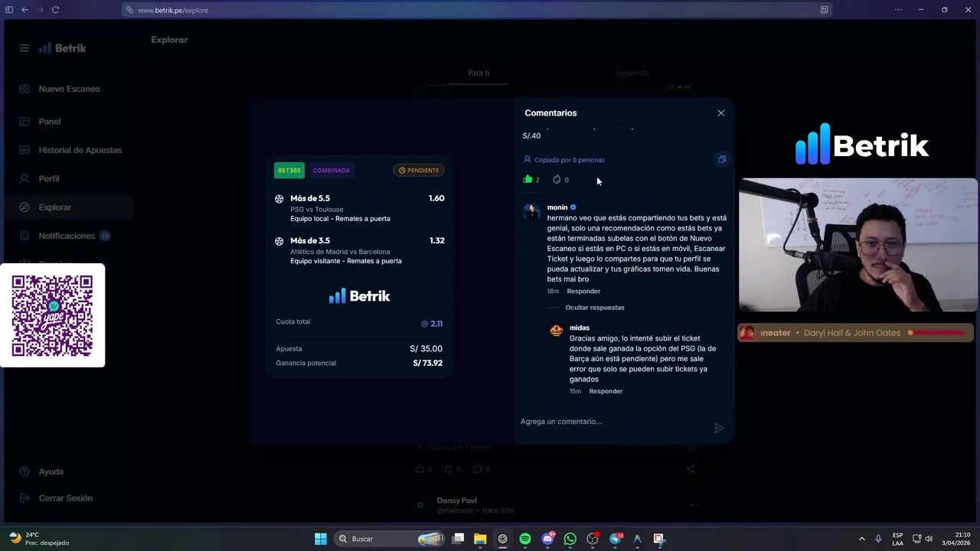Switch to the 'Para ti' tab
This screenshot has height=551, width=980.
coord(479,73)
